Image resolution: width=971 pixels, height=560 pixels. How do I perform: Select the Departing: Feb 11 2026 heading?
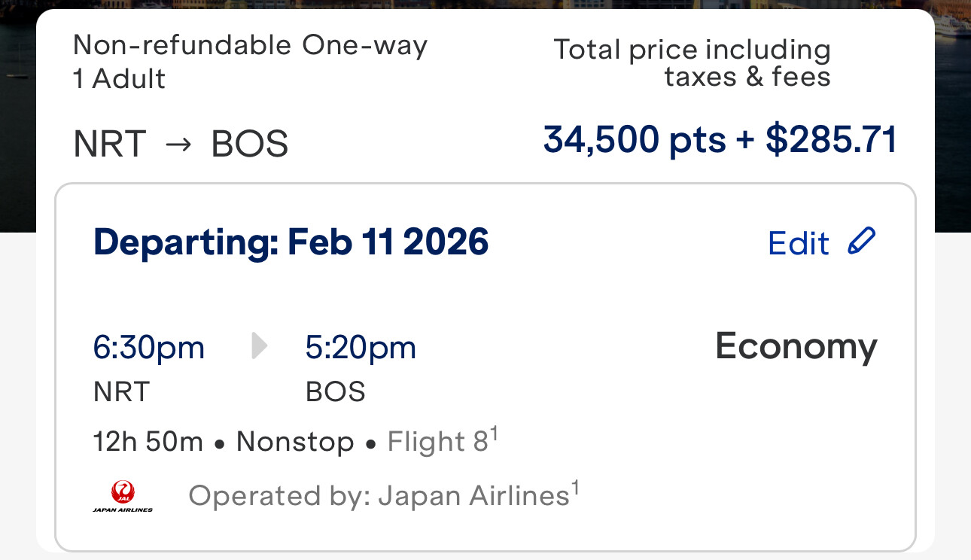click(291, 242)
